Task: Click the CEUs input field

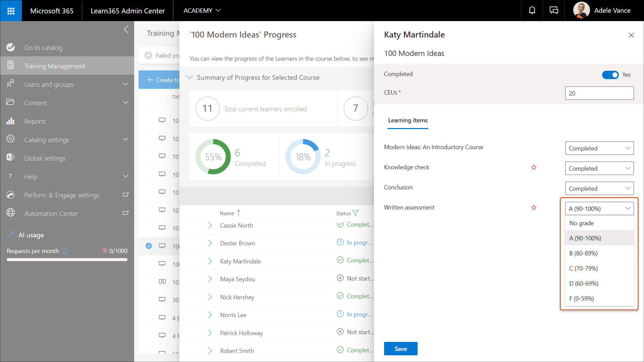Action: coord(599,93)
